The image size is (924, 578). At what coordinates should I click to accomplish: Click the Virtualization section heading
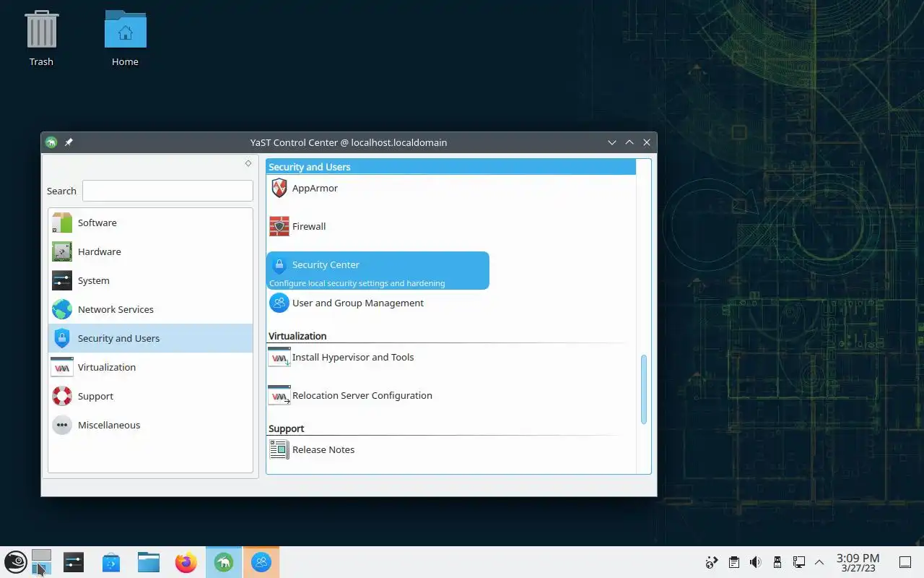click(x=297, y=336)
